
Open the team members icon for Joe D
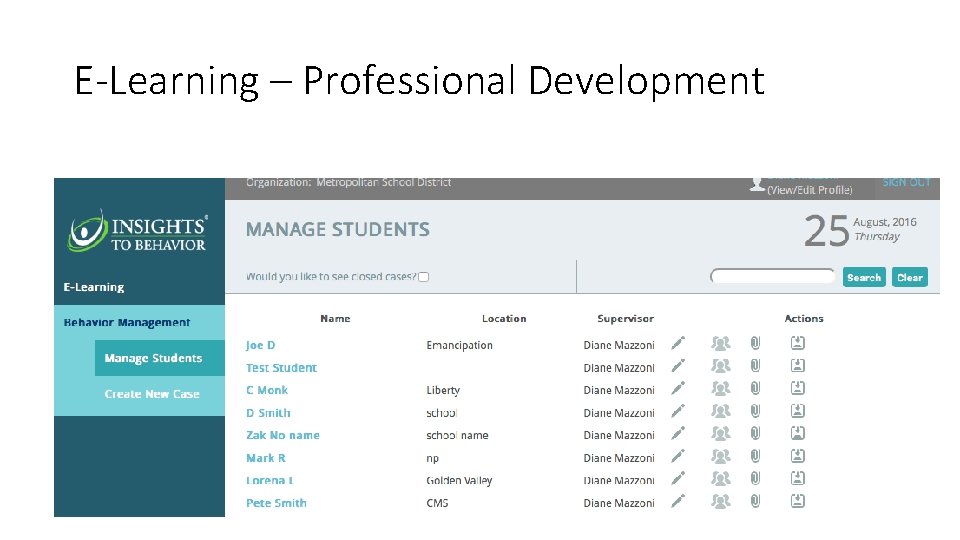tap(721, 343)
